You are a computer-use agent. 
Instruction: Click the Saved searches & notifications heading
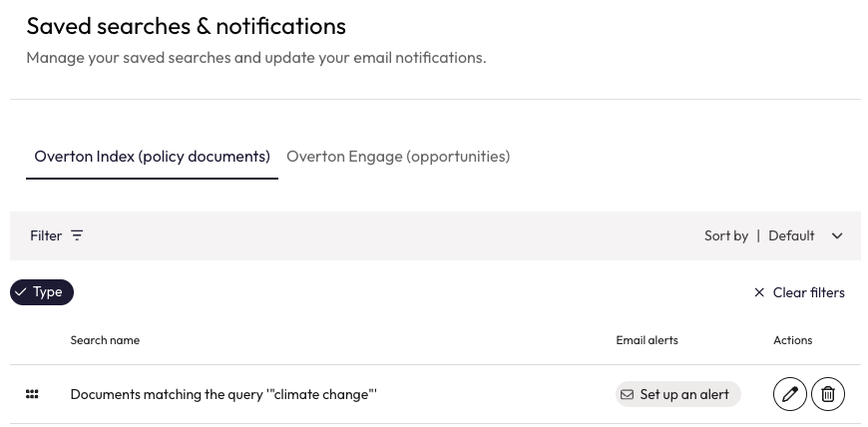(x=186, y=26)
